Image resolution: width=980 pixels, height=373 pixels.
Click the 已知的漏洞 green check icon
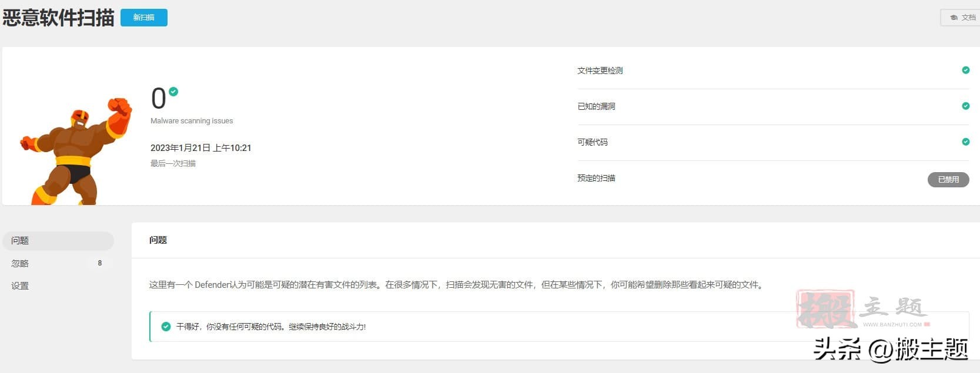(965, 106)
